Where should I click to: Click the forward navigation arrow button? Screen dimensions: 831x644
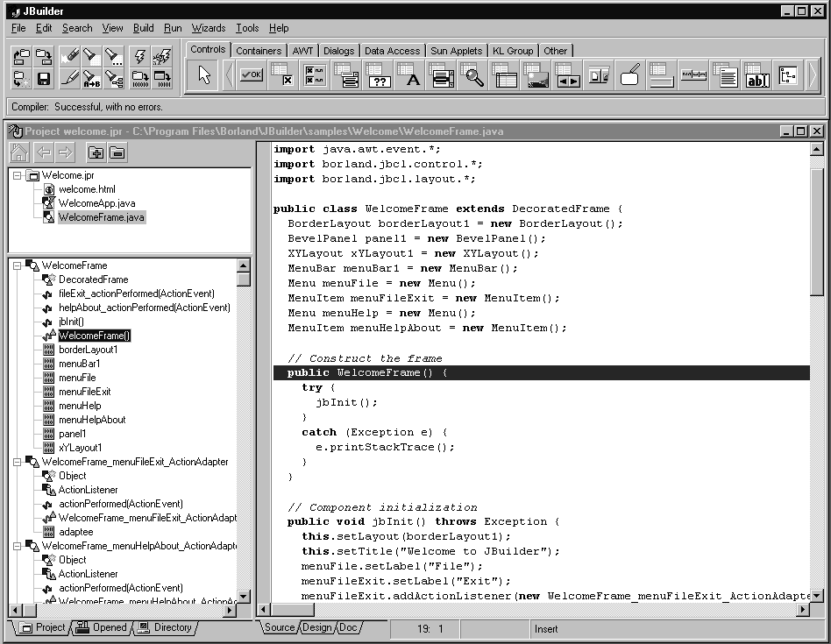tap(67, 152)
